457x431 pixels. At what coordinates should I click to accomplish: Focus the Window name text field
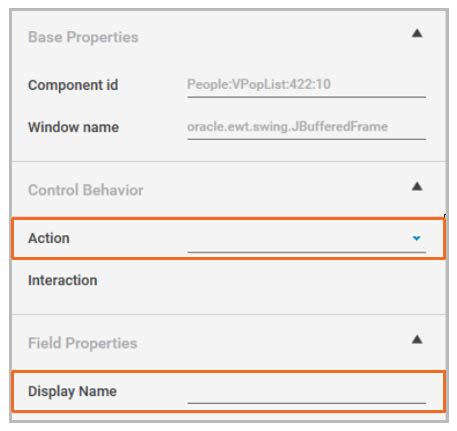pyautogui.click(x=306, y=127)
